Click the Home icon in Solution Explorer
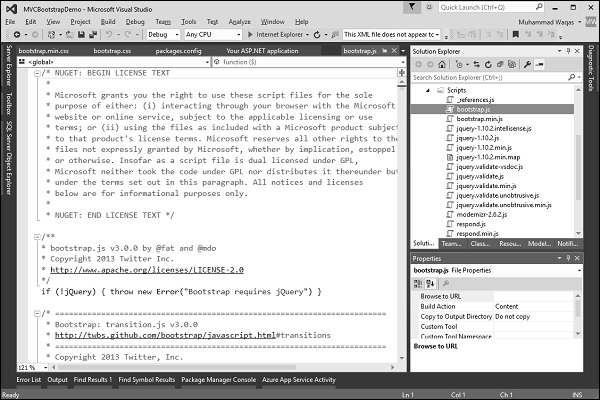 tap(442, 64)
